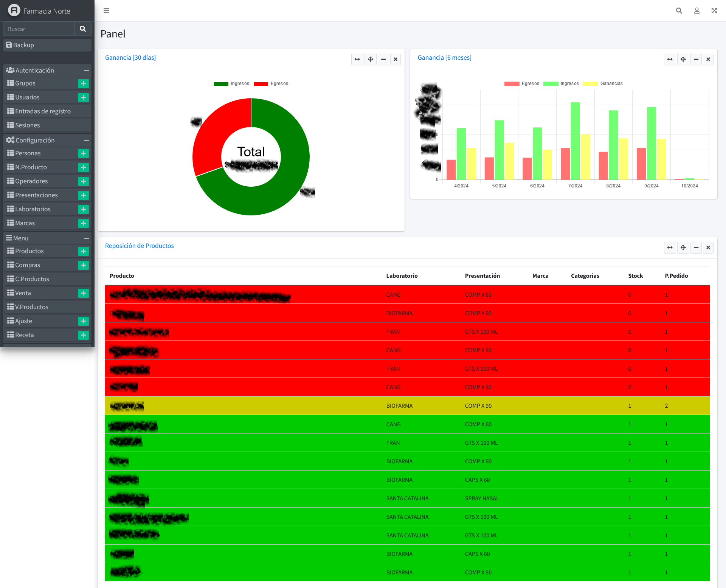Image resolution: width=726 pixels, height=588 pixels.
Task: Click the Backup button
Action: click(x=47, y=45)
